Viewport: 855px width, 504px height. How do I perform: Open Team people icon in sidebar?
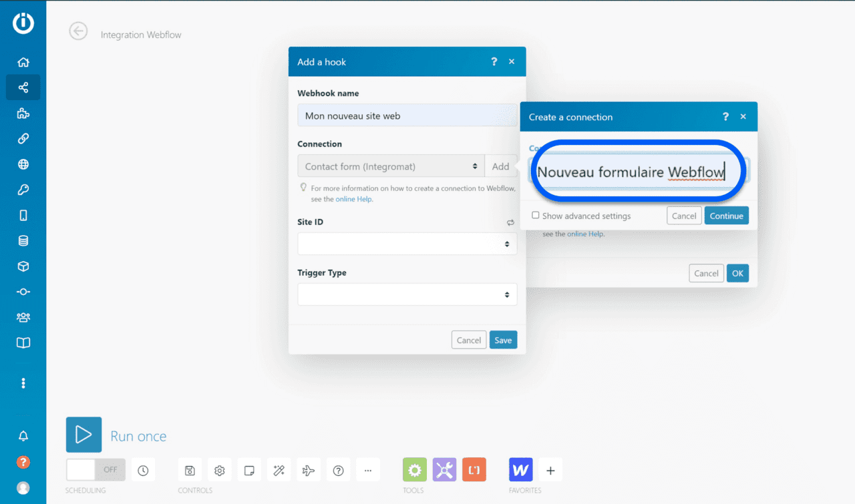(x=23, y=317)
